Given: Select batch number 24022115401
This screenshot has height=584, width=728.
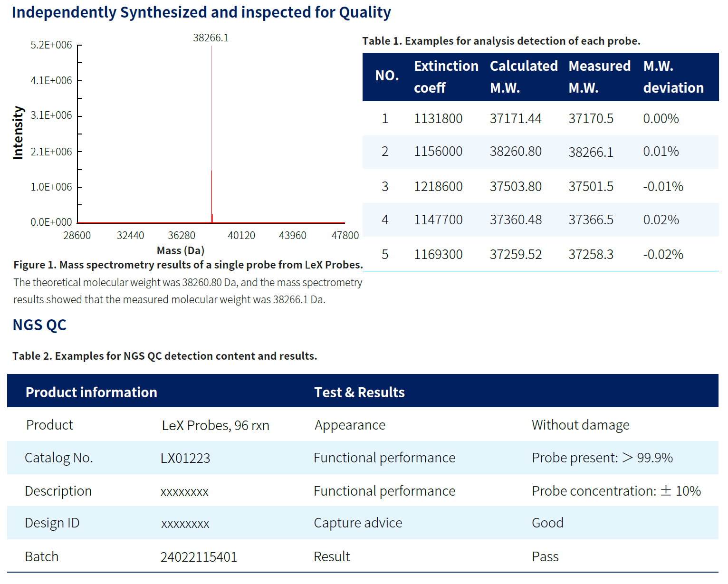Looking at the screenshot, I should click(x=199, y=557).
